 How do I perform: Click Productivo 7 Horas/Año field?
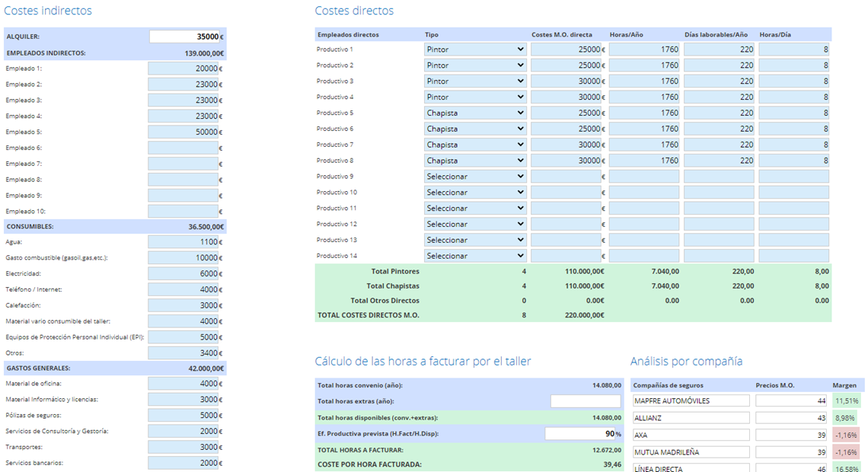coord(644,145)
